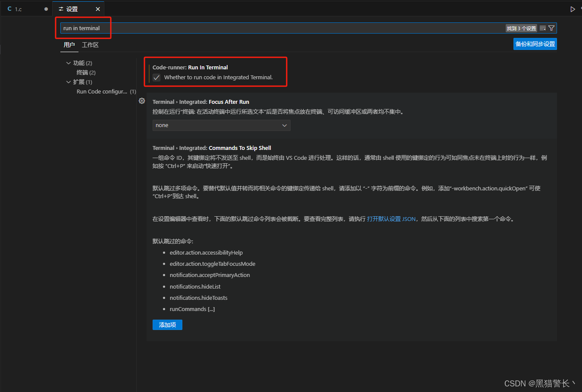Image resolution: width=582 pixels, height=392 pixels.
Task: Select the 用户 settings scope tab
Action: [69, 45]
